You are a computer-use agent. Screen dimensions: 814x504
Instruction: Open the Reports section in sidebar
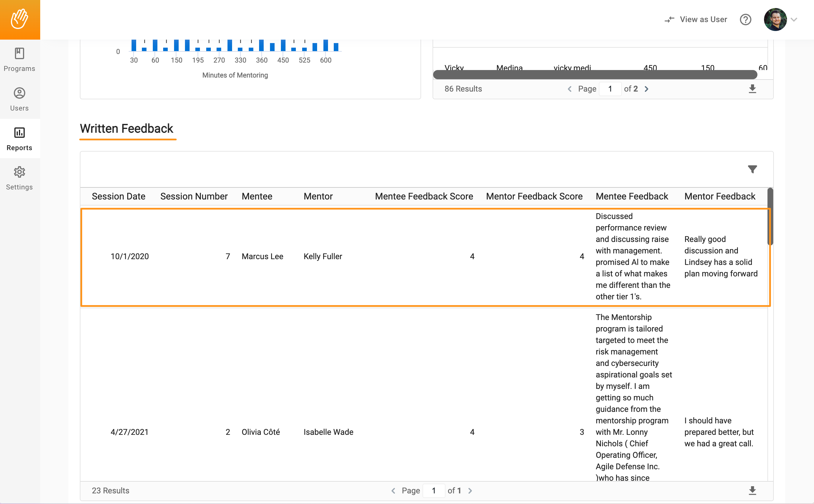19,139
